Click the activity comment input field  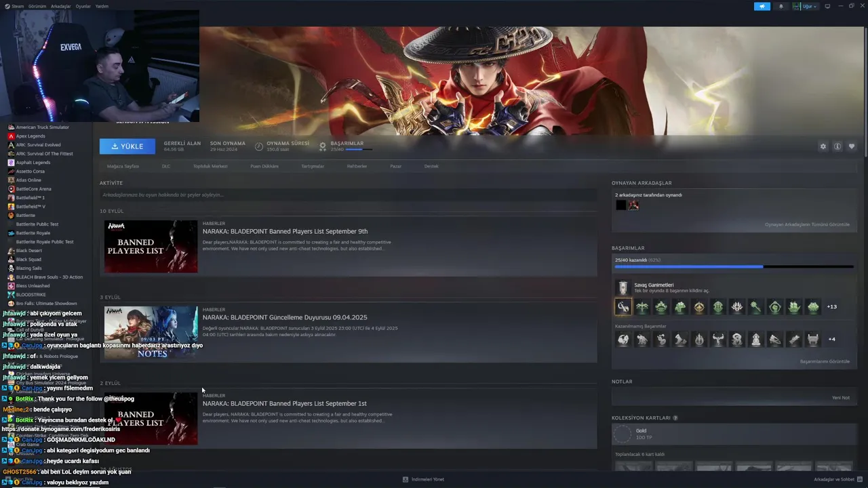[348, 195]
